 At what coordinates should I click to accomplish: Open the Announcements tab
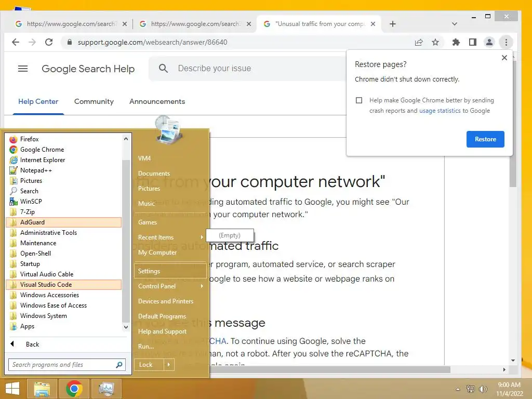157,101
